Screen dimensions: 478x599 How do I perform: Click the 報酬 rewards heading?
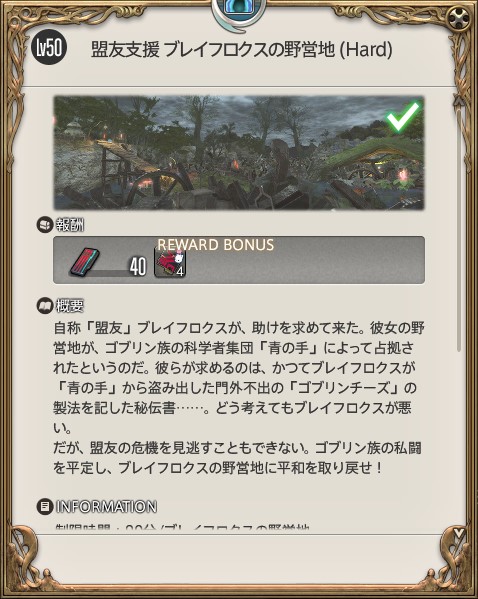(70, 225)
